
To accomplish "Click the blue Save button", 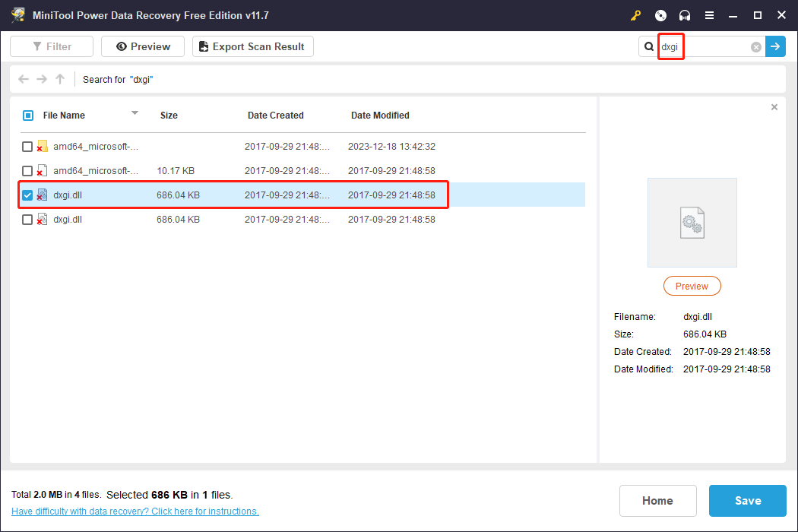I will coord(747,501).
